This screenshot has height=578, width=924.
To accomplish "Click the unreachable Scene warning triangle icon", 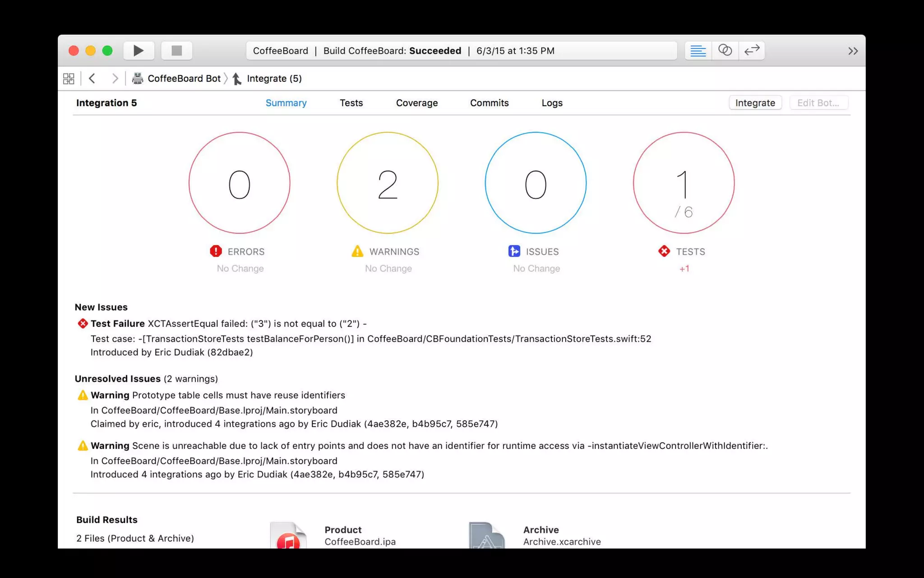I will 83,446.
